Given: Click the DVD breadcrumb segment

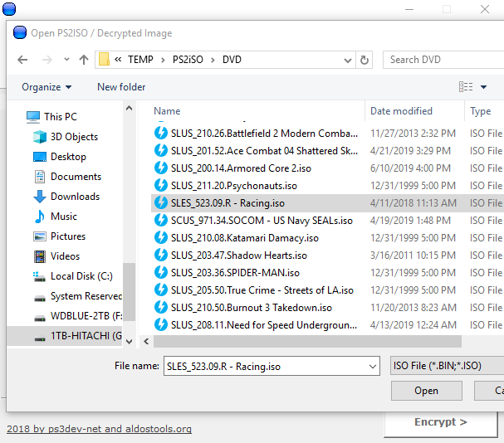Looking at the screenshot, I should click(232, 60).
